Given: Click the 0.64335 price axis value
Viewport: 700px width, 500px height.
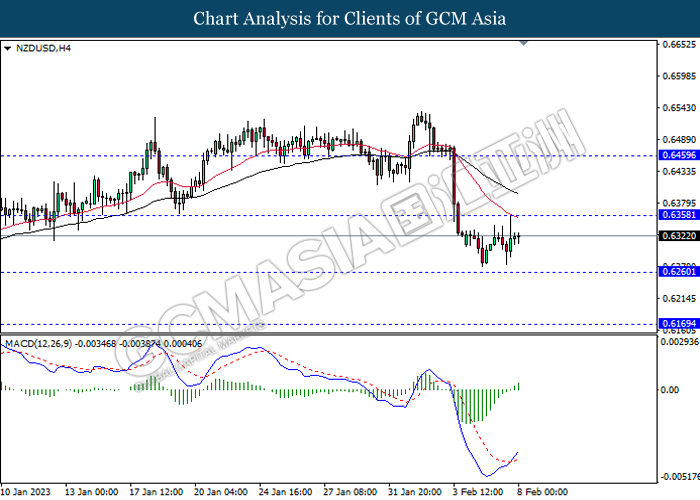Looking at the screenshot, I should 679,171.
